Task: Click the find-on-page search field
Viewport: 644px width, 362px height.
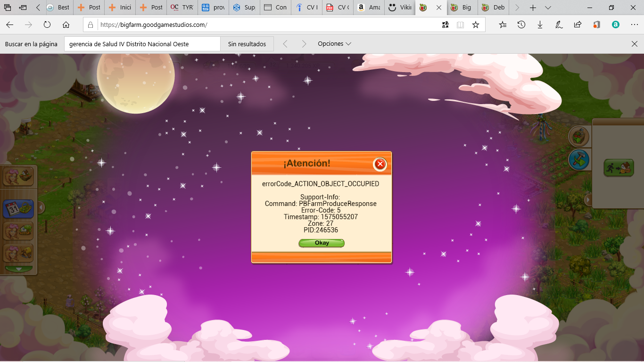Action: 142,44
